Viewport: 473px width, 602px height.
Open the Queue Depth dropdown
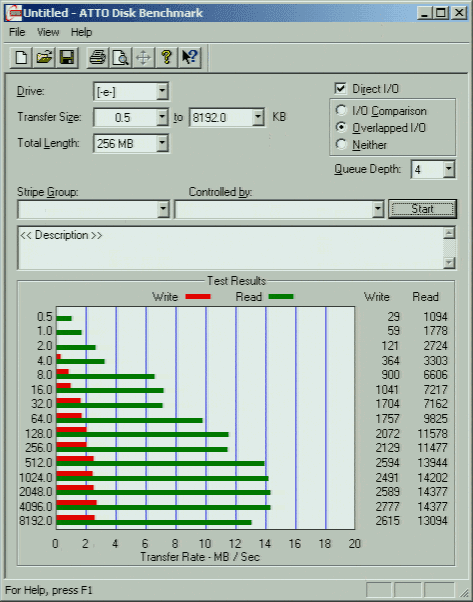coord(448,169)
